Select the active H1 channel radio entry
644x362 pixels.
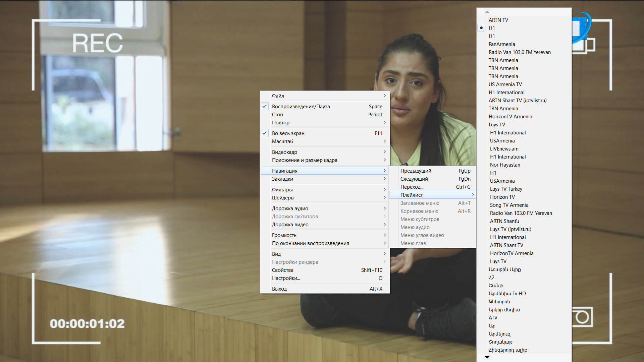tap(491, 28)
